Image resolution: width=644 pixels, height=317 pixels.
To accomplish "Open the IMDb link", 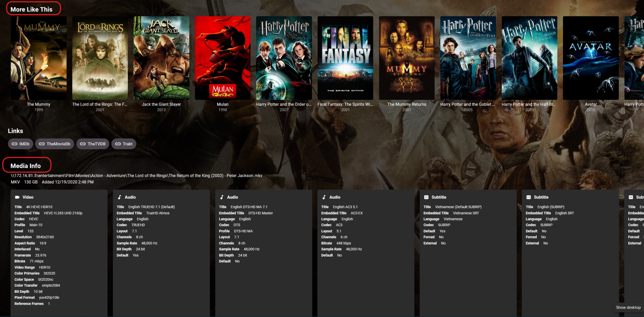I will [20, 144].
